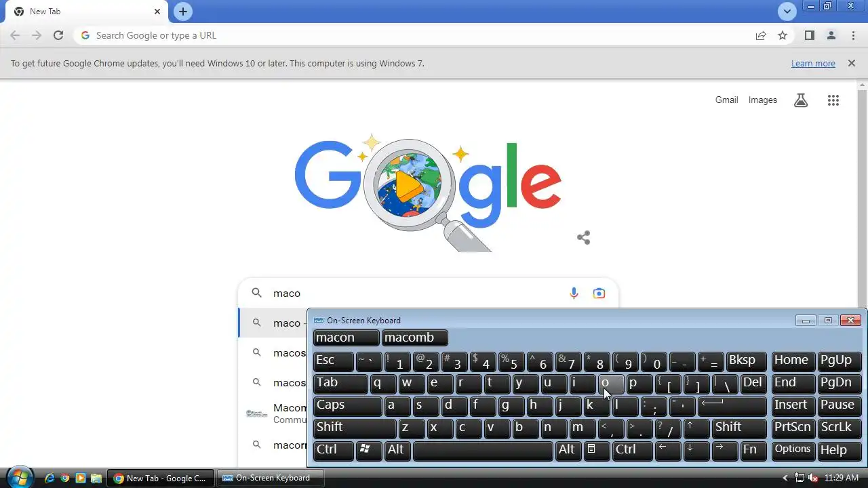
Task: Open a new tab with plus button
Action: pos(183,12)
